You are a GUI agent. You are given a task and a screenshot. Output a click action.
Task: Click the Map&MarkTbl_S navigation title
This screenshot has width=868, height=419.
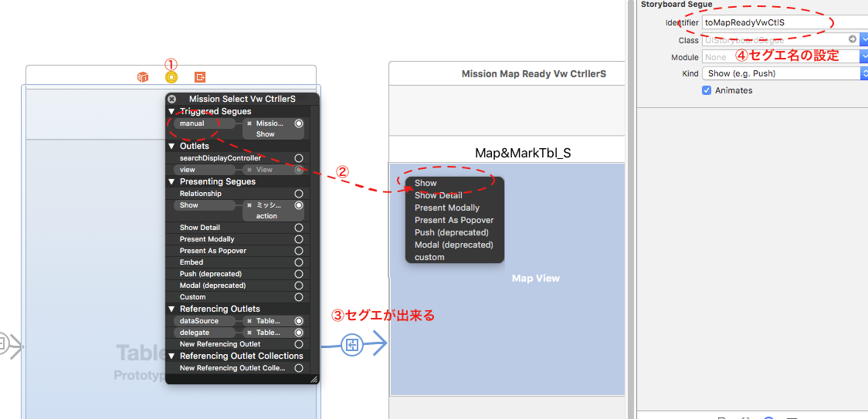523,153
